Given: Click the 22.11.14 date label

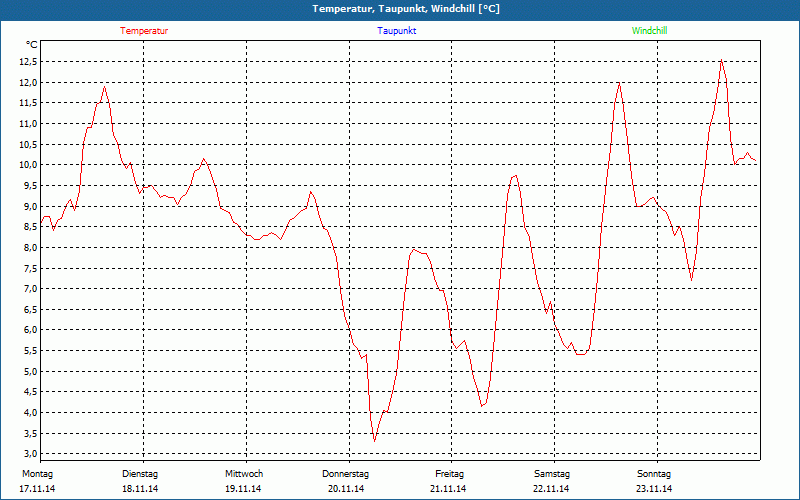Looking at the screenshot, I should tap(551, 489).
